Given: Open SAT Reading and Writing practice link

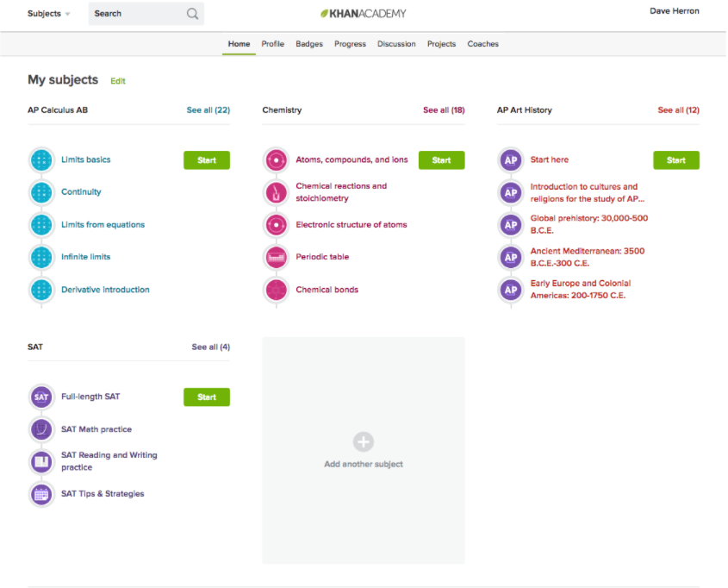Looking at the screenshot, I should [109, 461].
